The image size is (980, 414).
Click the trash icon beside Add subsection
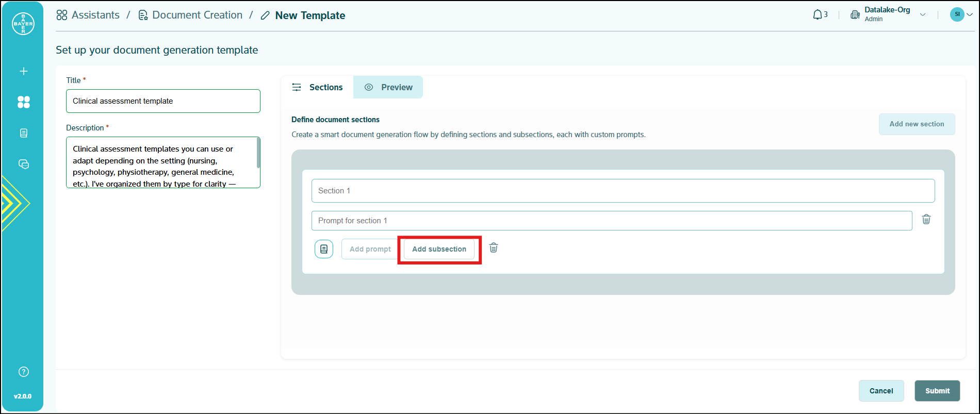tap(494, 248)
